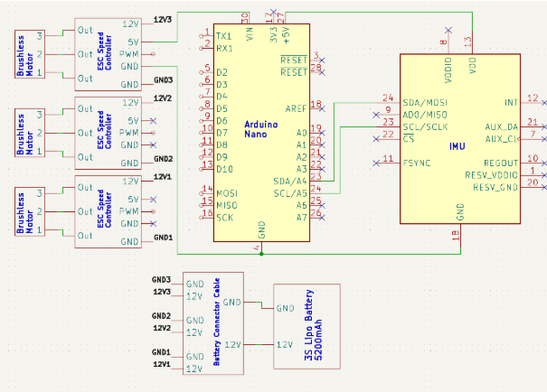This screenshot has height=392, width=547.
Task: Select the 12V2 net label beside the ESC
Action: [163, 98]
